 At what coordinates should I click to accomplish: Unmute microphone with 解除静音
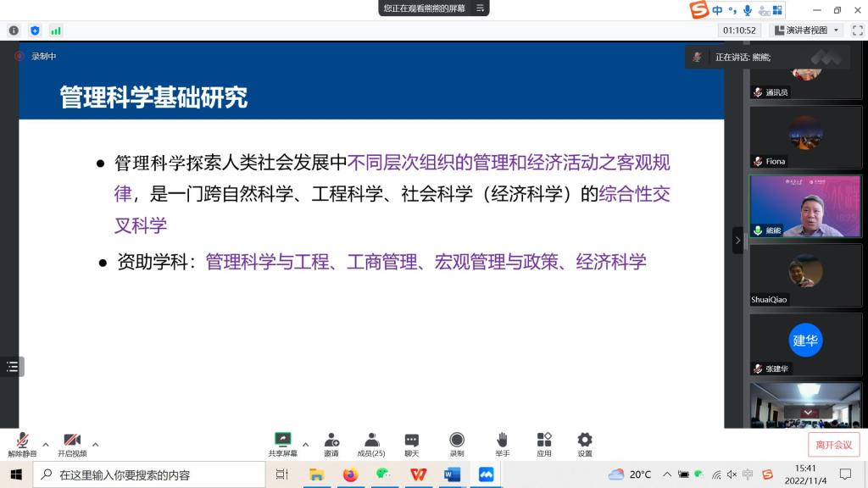click(23, 441)
